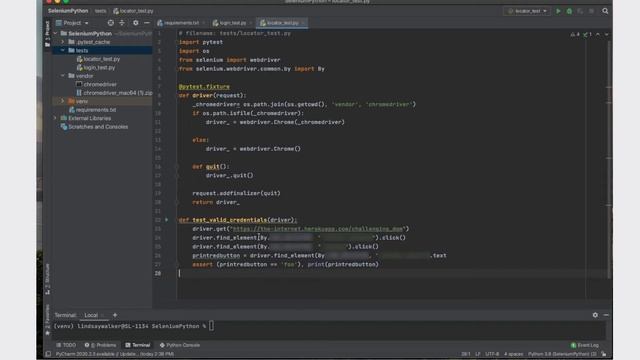
Task: Open the Structure side tool window
Action: (x=47, y=279)
